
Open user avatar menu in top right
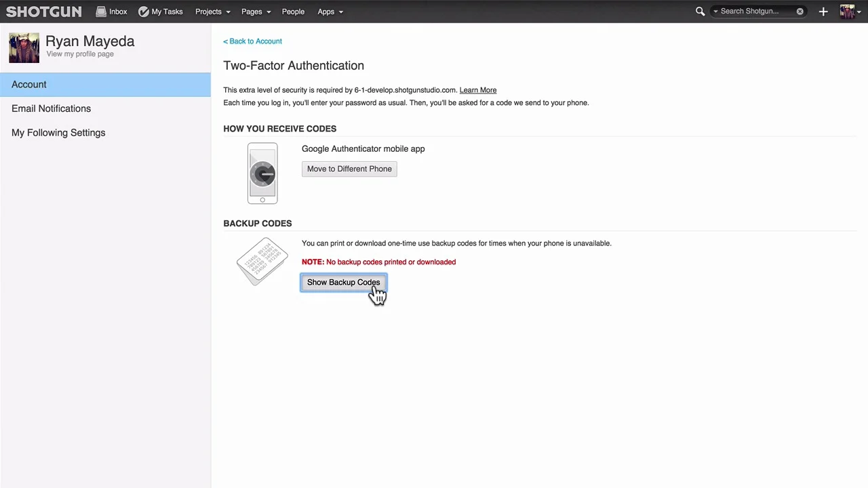pos(850,12)
